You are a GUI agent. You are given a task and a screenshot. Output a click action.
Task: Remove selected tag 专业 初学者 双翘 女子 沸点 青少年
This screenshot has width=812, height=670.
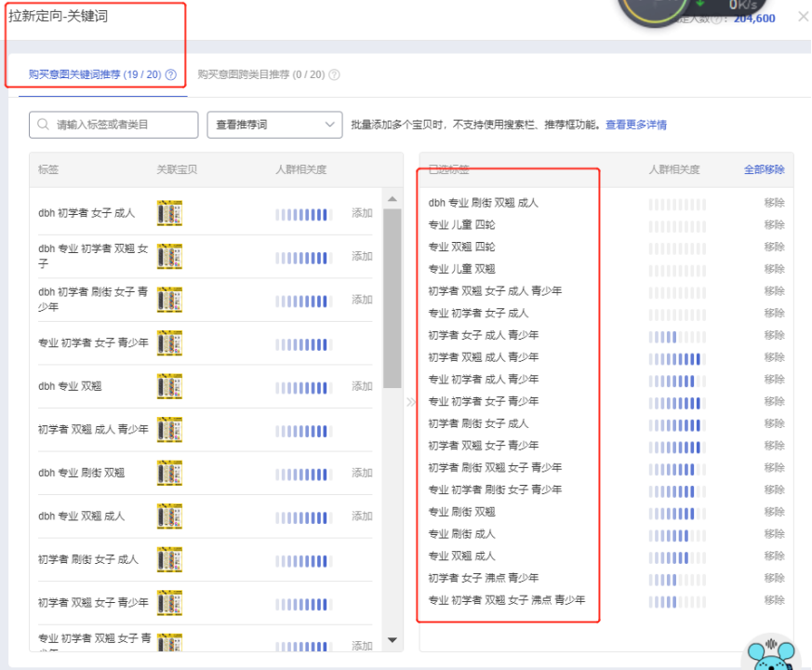click(774, 600)
